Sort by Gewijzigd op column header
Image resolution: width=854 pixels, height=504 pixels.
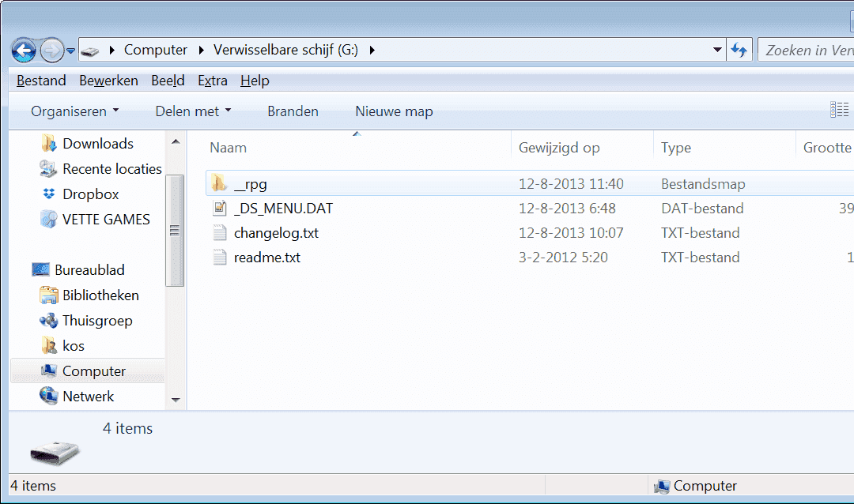[x=559, y=148]
